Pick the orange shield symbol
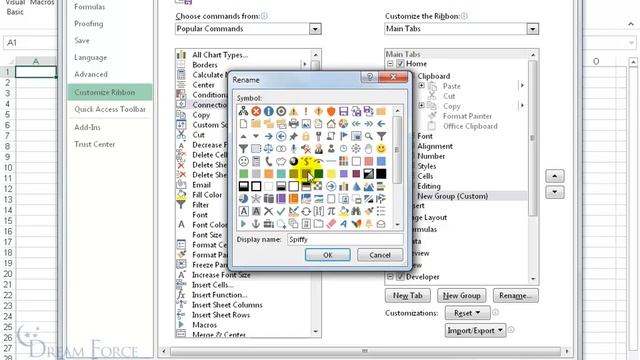This screenshot has width=640, height=360. click(331, 111)
